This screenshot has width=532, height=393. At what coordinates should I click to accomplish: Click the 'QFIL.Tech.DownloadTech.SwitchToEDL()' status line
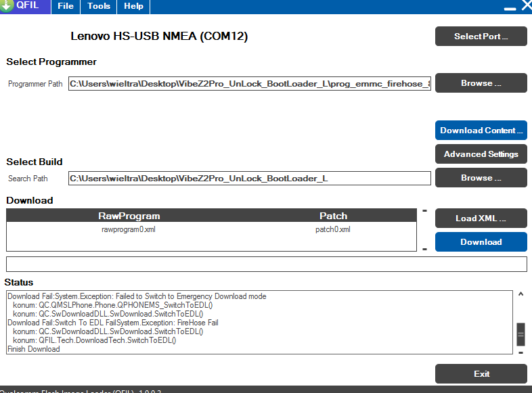click(94, 340)
